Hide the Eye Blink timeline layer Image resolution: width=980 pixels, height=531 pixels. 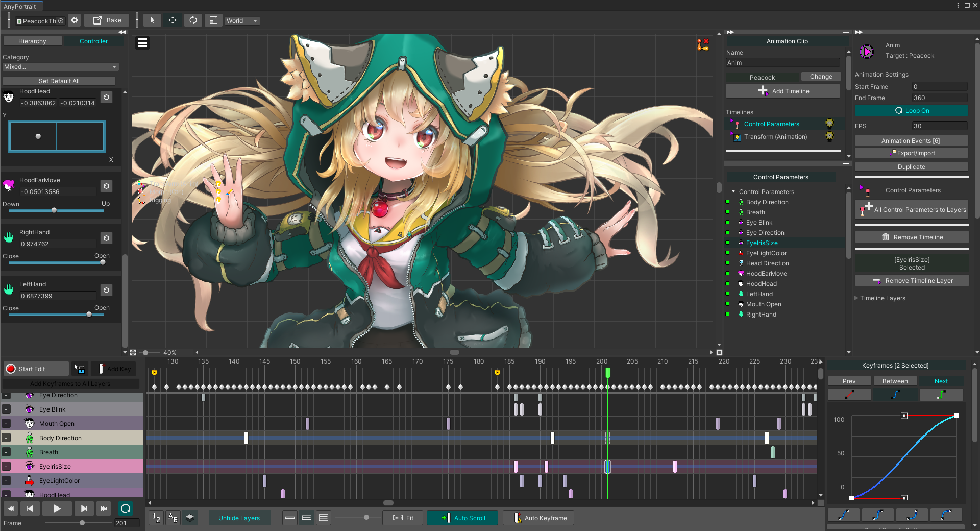click(x=6, y=409)
